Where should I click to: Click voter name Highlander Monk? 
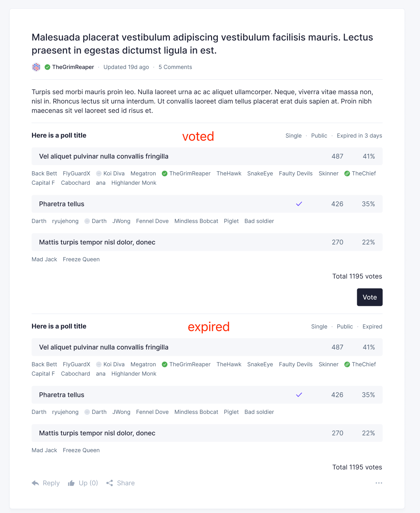(x=134, y=183)
